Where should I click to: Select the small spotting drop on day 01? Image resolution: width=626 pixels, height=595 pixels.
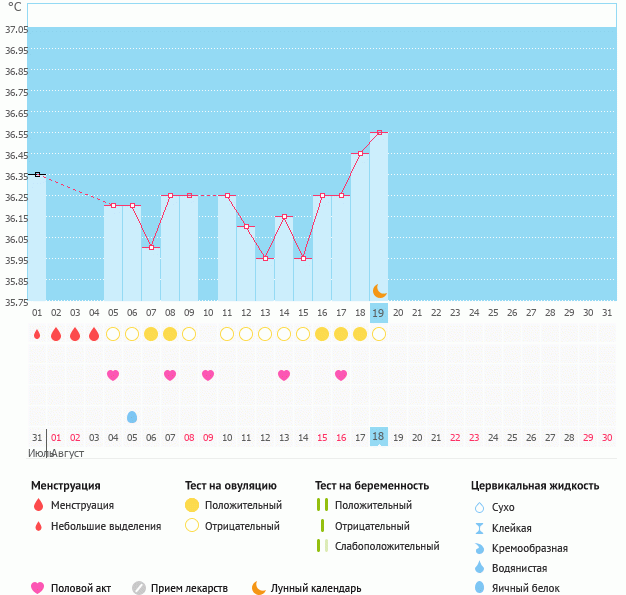click(37, 334)
